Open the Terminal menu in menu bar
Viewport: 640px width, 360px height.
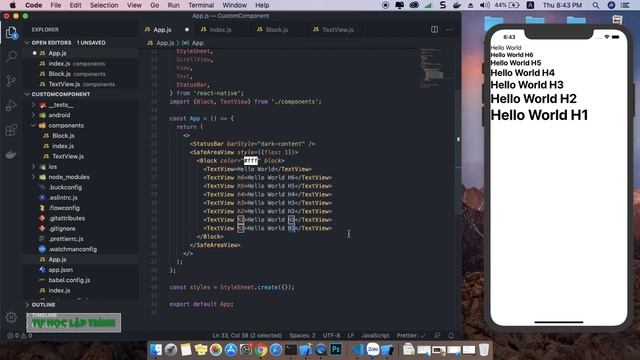coord(201,5)
